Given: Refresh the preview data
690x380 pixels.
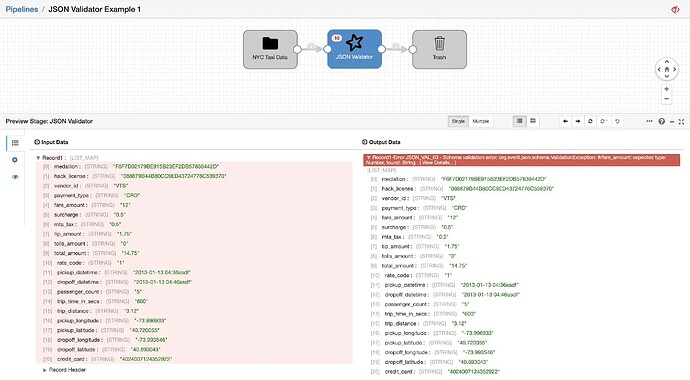Looking at the screenshot, I should (590, 121).
